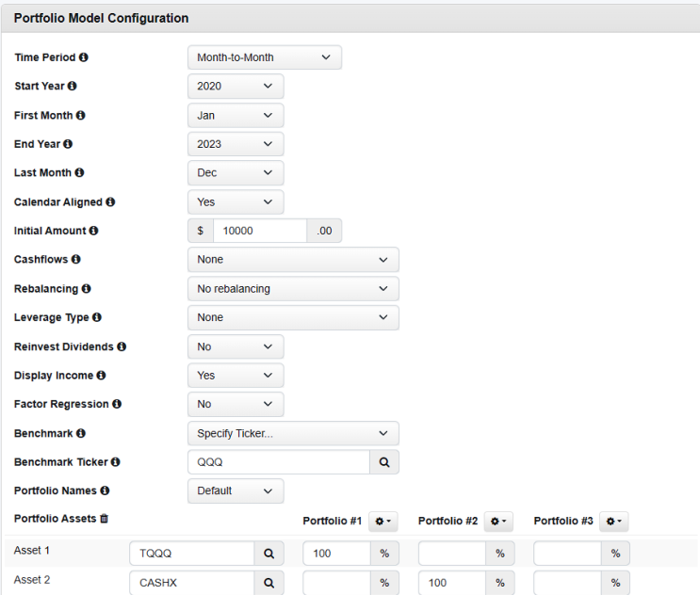Open the Last Month dropdown showing Dec
Viewport: 700px width, 595px height.
(x=236, y=172)
